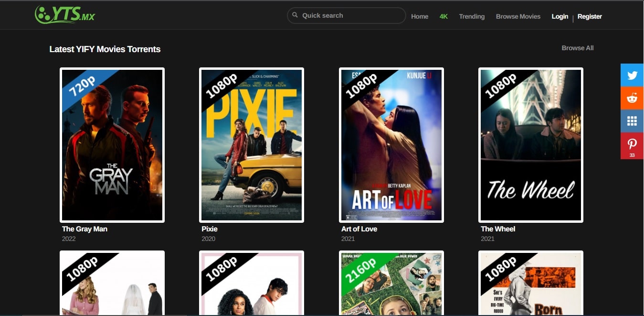Screen dimensions: 644x316
Task: Open the 4K movies section
Action: pos(443,16)
